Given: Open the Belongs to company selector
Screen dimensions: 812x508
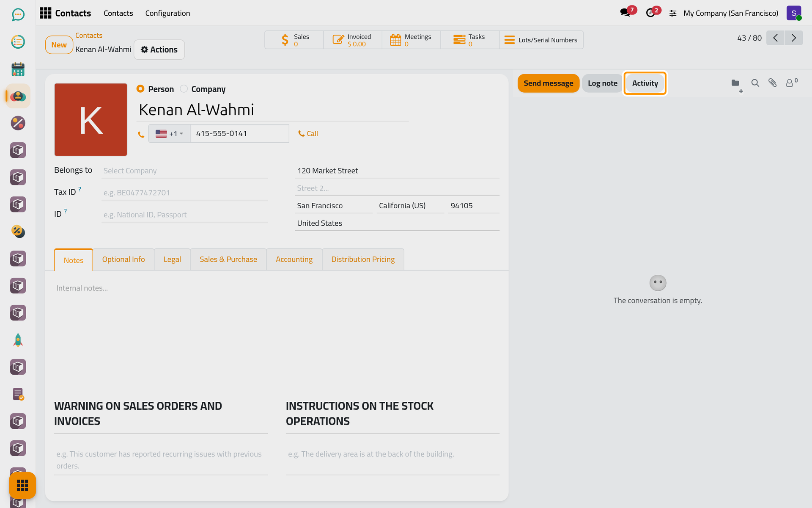Looking at the screenshot, I should pos(184,171).
